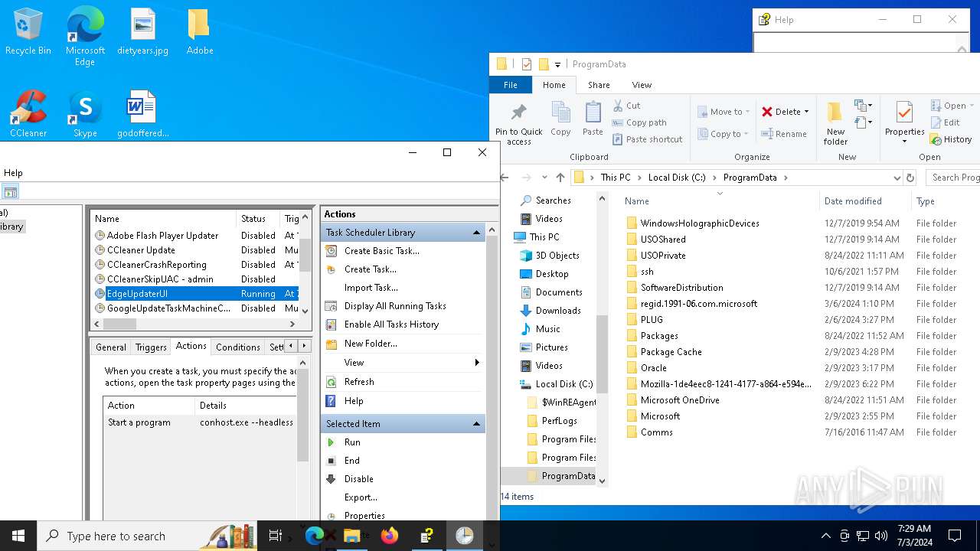980x551 pixels.
Task: Click Export for selected task
Action: [x=361, y=497]
